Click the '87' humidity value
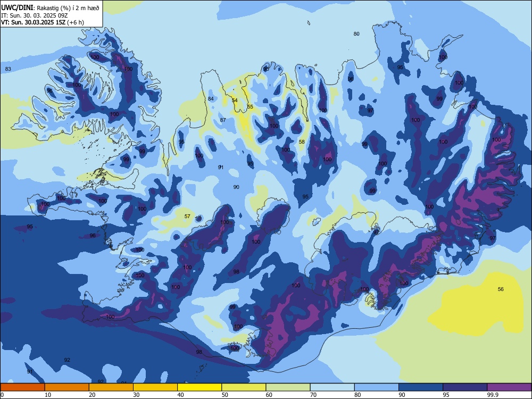This screenshot has width=532, height=399. tap(223, 120)
